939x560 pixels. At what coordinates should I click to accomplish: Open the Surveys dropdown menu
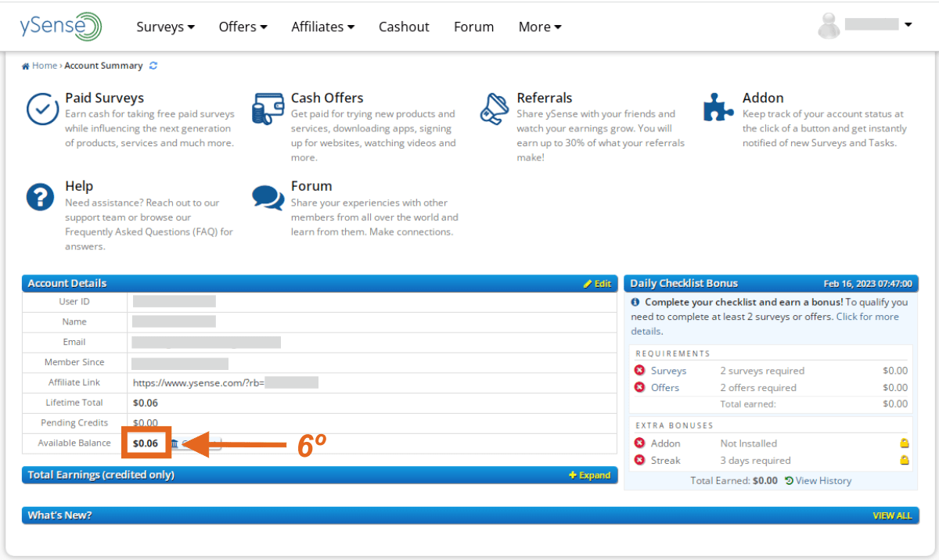point(166,27)
